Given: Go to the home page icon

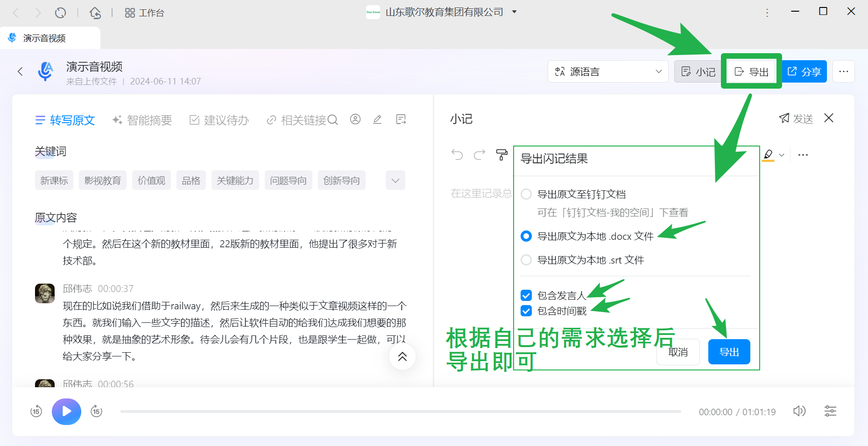Looking at the screenshot, I should click(x=95, y=13).
